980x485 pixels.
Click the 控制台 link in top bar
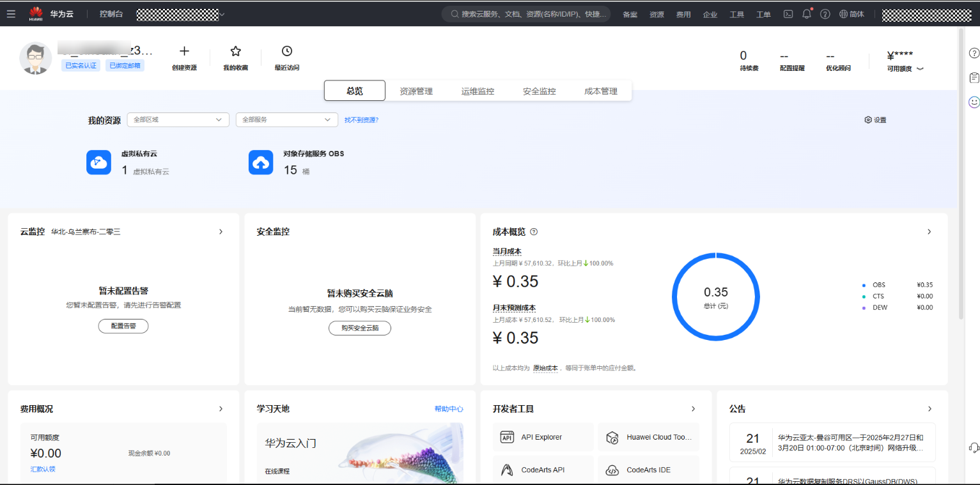(x=111, y=13)
